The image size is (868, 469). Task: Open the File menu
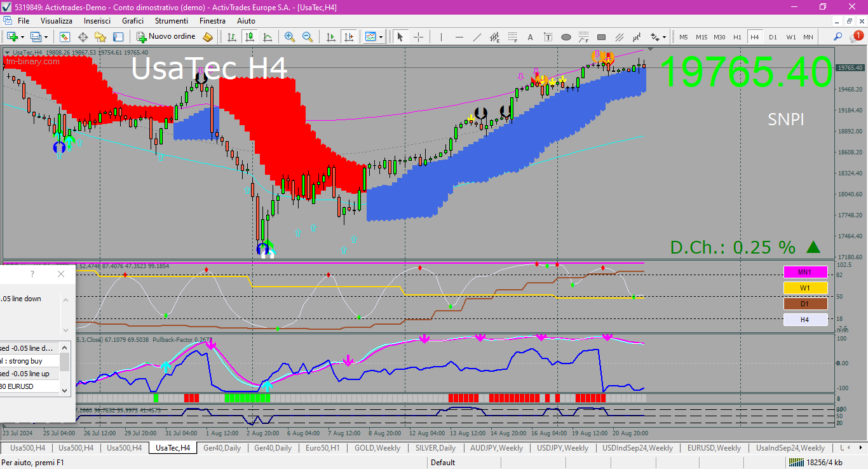click(24, 21)
